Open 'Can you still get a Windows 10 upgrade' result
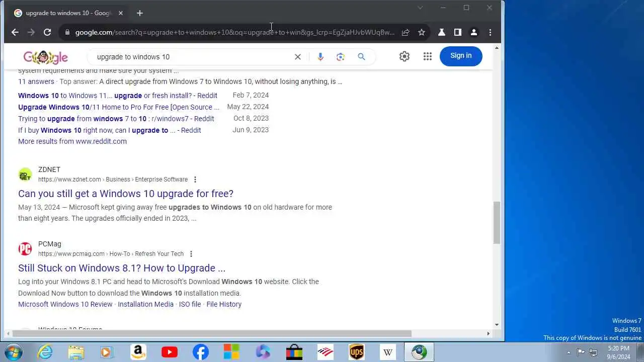The height and width of the screenshot is (362, 644). (126, 194)
